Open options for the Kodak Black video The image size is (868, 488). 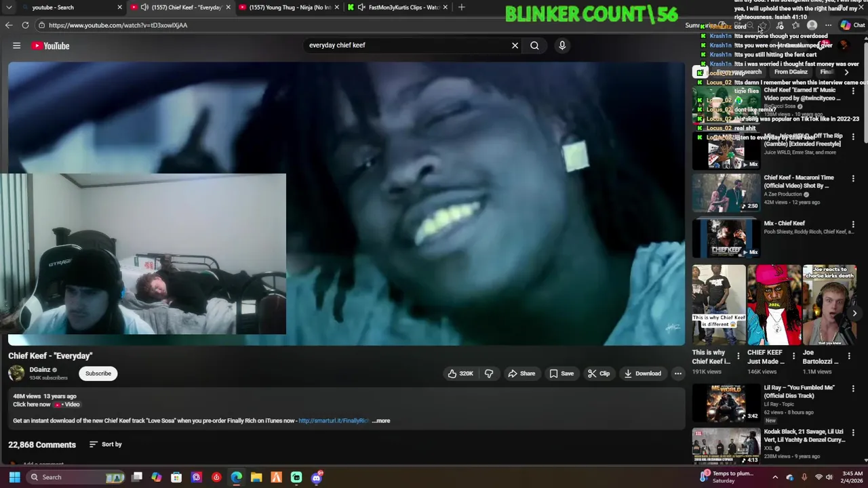coord(853,433)
